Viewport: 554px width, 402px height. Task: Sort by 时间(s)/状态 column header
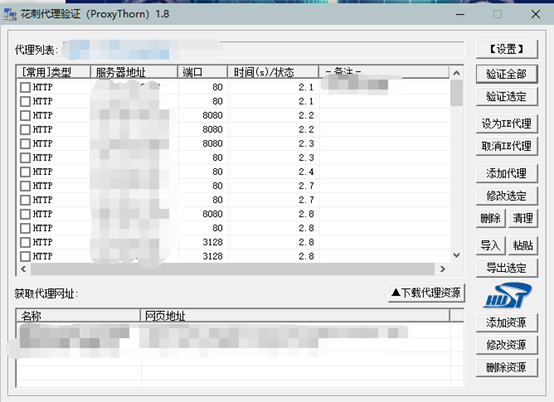(273, 72)
